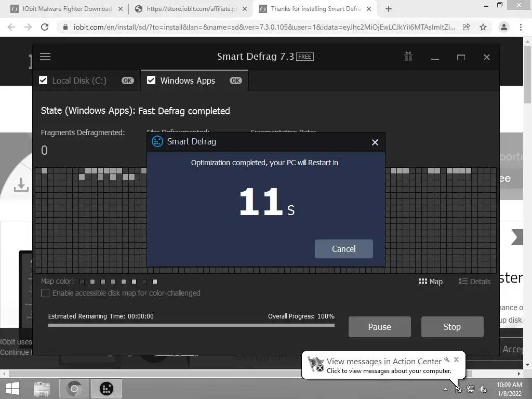Switch to Map view
Screen dimensions: 532x399
[x=431, y=282]
